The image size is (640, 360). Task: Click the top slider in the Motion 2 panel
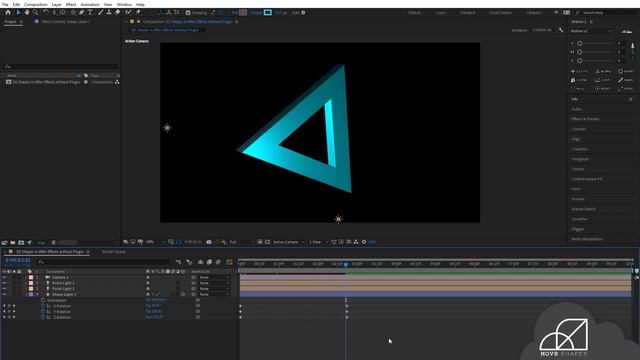point(595,43)
